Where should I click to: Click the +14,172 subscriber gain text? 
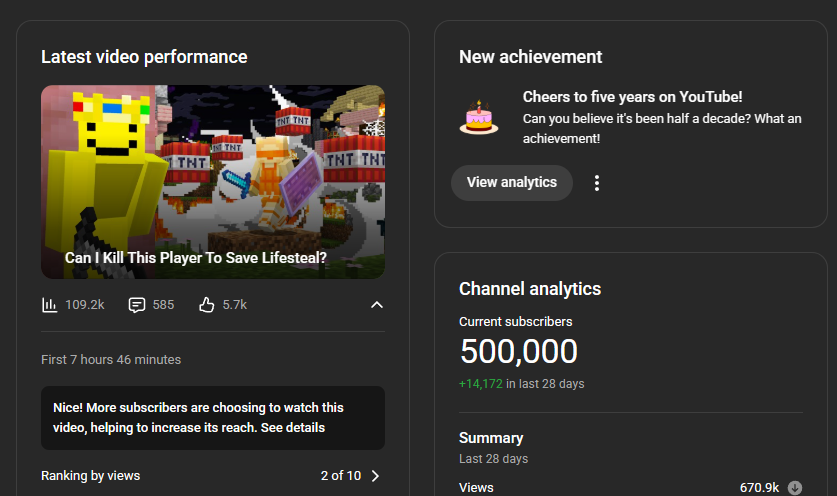[481, 384]
